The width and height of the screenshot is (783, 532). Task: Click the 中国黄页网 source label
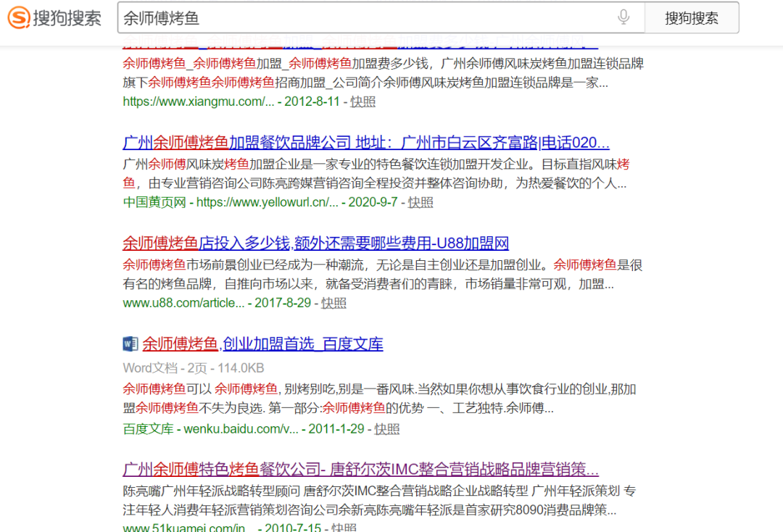(154, 202)
